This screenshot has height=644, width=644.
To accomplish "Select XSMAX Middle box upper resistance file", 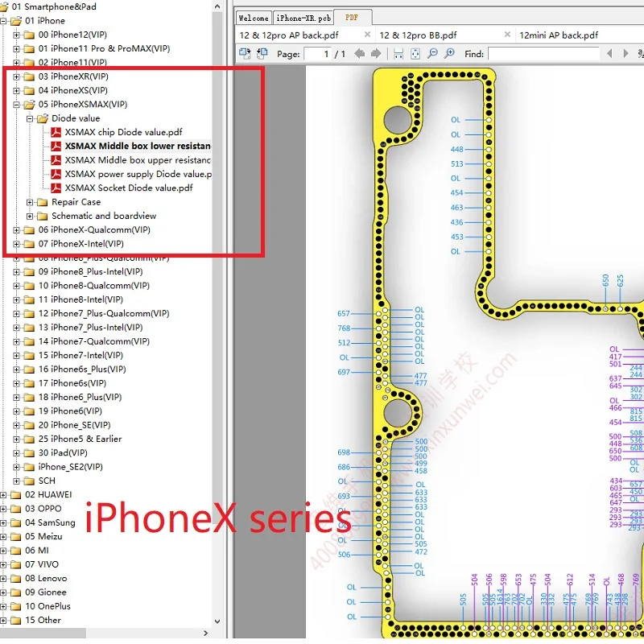I will coord(138,160).
